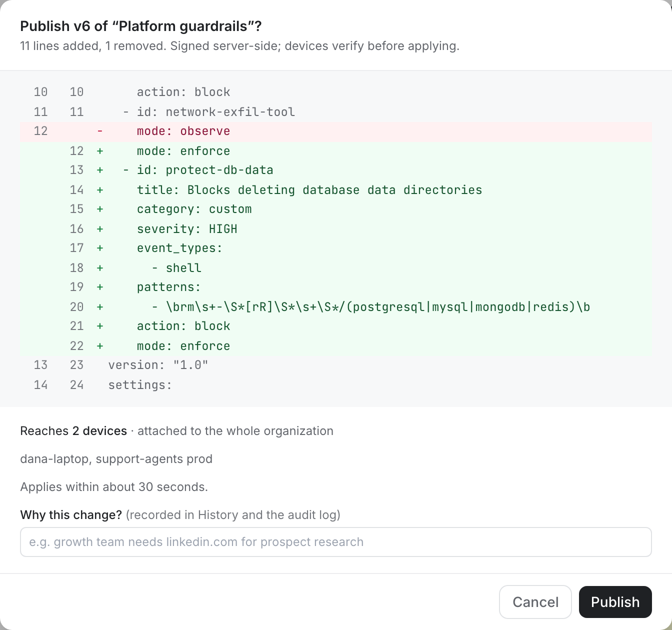This screenshot has height=630, width=672.
Task: Click the "settings:" line
Action: [336, 385]
